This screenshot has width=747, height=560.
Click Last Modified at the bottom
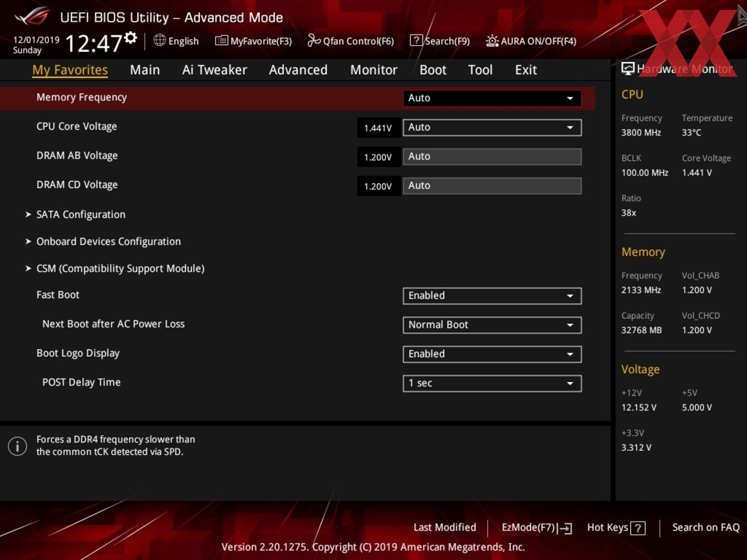point(445,528)
